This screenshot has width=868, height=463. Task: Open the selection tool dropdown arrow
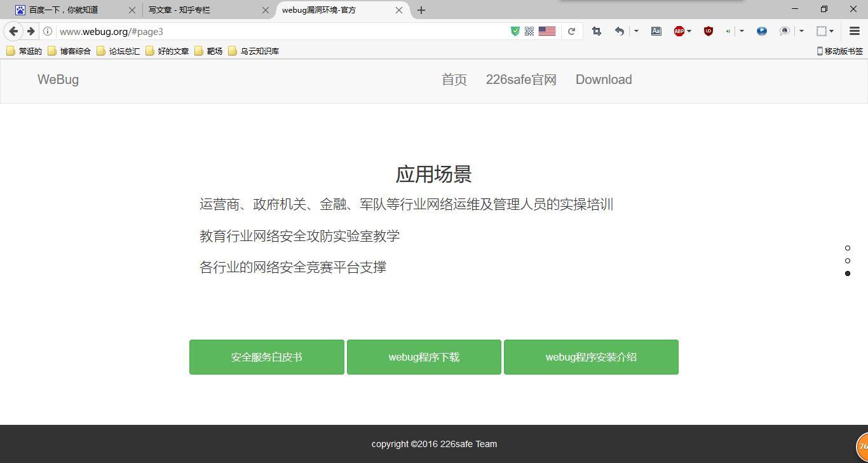tap(831, 31)
